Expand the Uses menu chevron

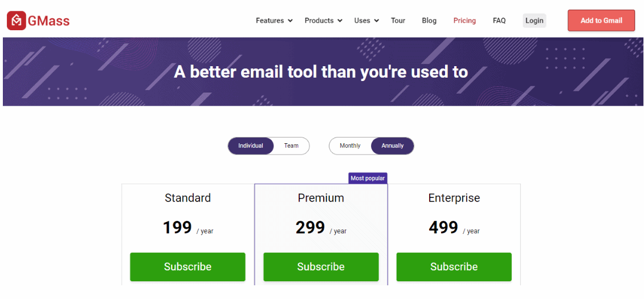click(377, 21)
